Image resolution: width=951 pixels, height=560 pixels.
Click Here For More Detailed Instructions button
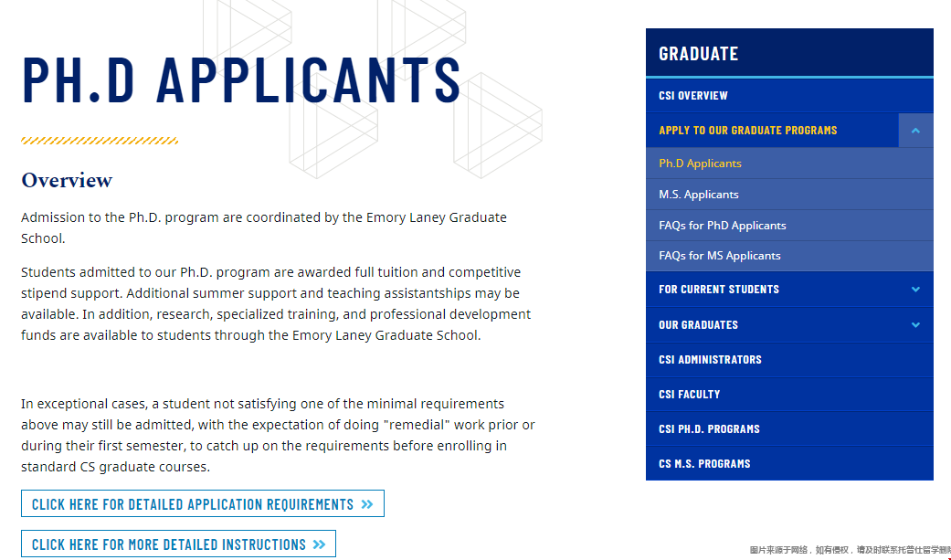click(178, 544)
